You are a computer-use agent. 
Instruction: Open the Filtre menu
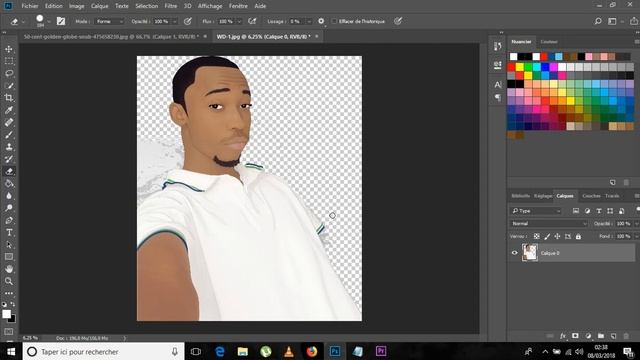(171, 6)
